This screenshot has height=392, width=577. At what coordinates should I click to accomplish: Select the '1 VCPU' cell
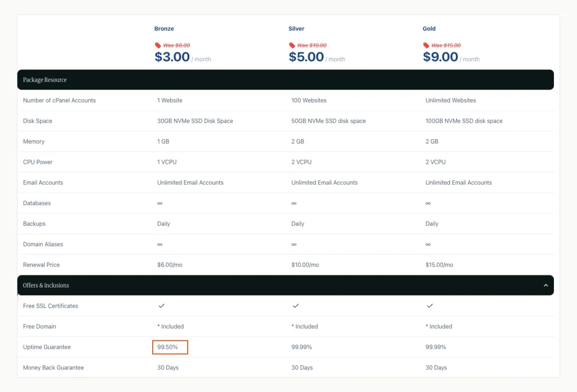point(167,162)
